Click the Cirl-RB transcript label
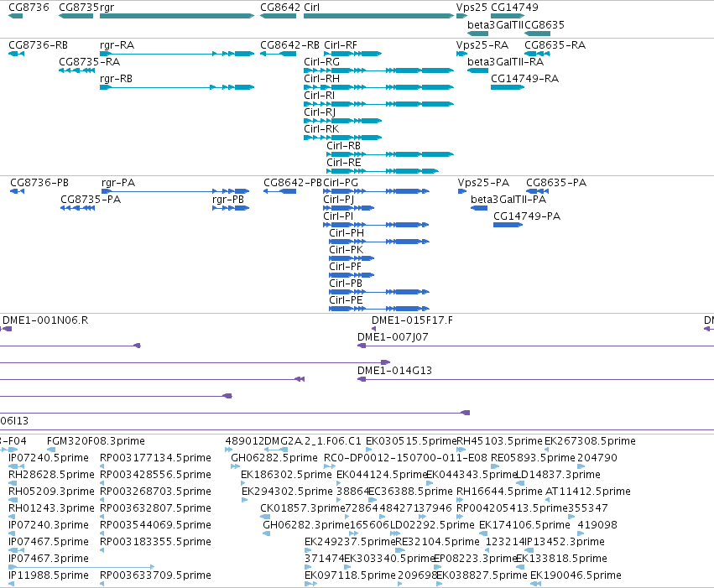714x588 pixels. (343, 146)
